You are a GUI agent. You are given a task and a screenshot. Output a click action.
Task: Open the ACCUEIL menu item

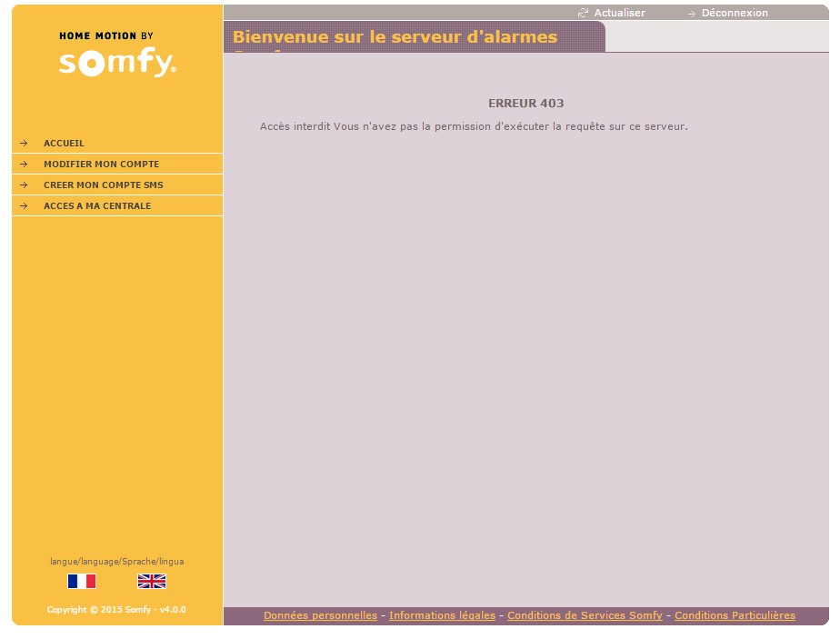[x=64, y=144]
